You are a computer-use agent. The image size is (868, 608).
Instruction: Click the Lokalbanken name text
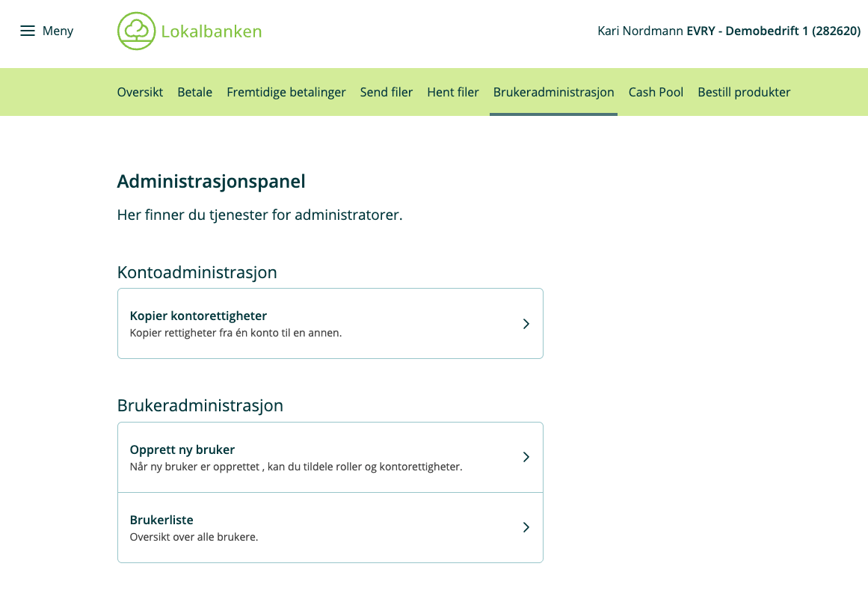[x=212, y=31]
